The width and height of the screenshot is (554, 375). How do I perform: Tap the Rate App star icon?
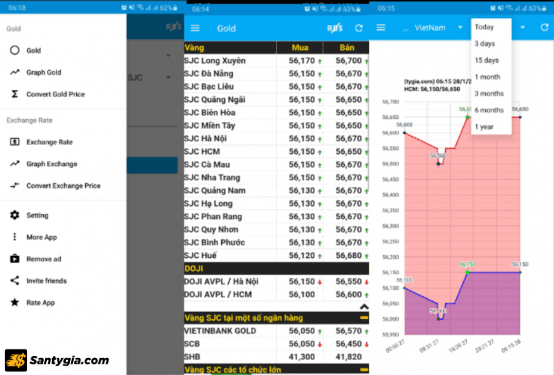coord(14,302)
